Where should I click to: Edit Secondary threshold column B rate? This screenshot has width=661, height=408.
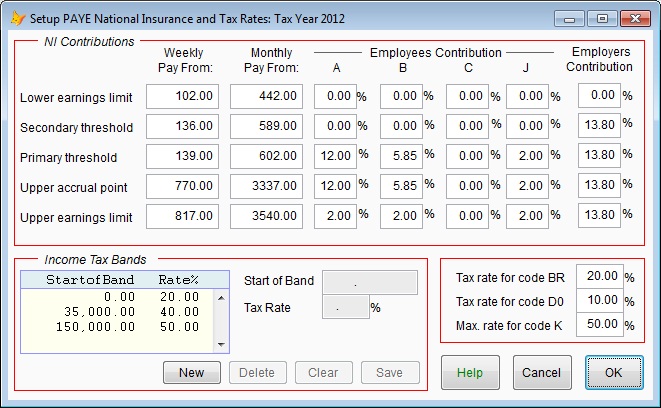pyautogui.click(x=401, y=126)
